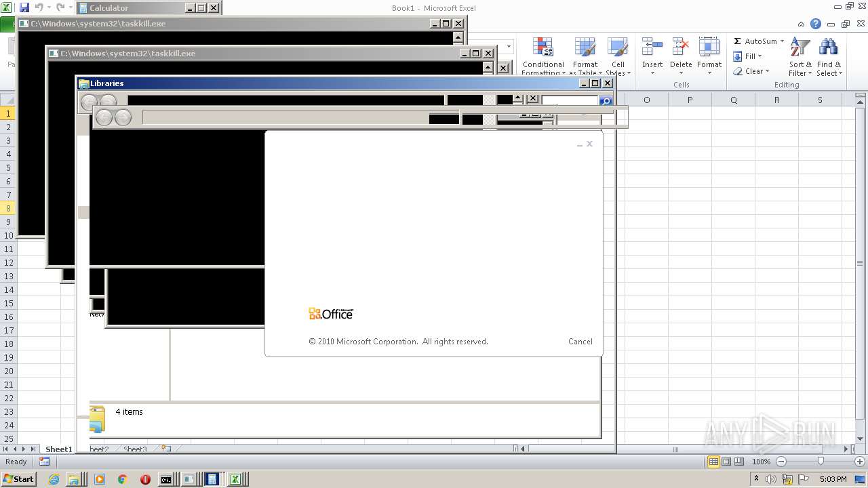
Task: Open the Sheet3 tab
Action: coord(135,449)
